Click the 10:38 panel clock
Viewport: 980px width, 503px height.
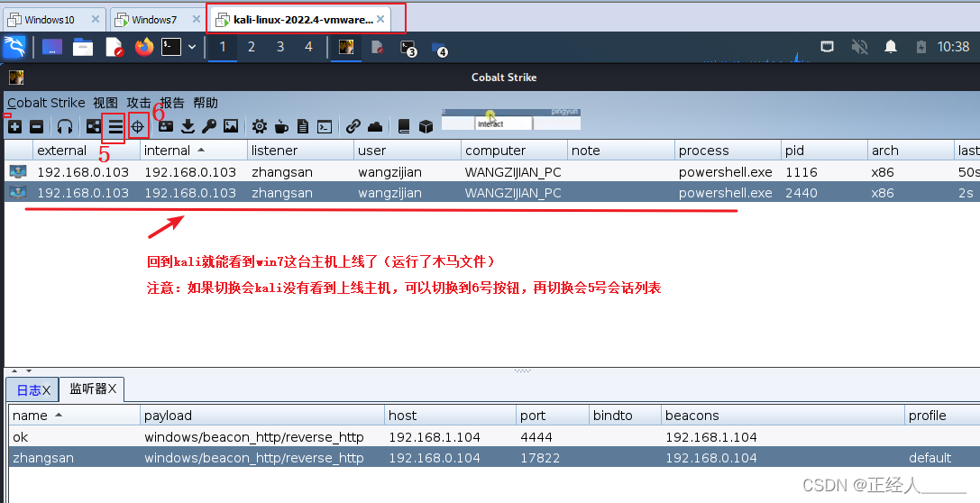pyautogui.click(x=953, y=47)
